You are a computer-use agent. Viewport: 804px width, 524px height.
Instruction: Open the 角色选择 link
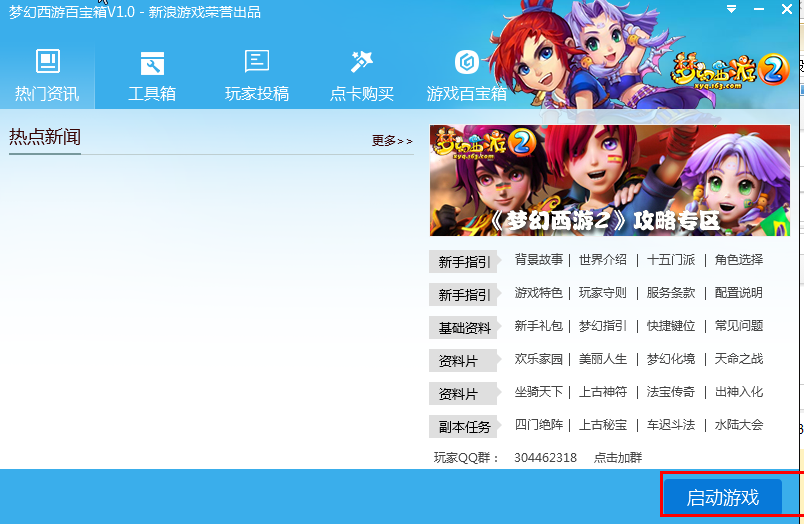pyautogui.click(x=739, y=259)
